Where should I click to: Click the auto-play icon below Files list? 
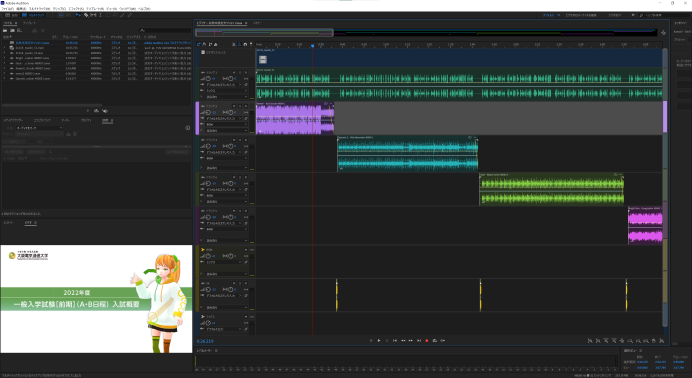(x=105, y=111)
